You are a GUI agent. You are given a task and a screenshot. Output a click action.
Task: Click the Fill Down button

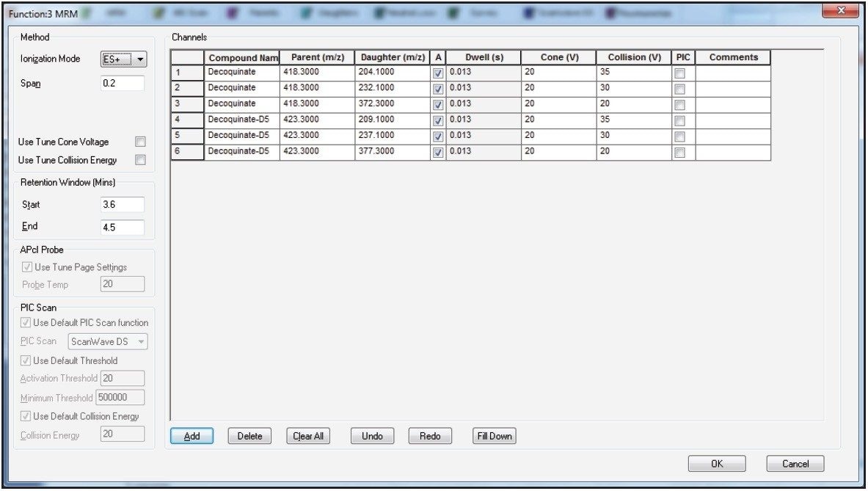point(495,436)
